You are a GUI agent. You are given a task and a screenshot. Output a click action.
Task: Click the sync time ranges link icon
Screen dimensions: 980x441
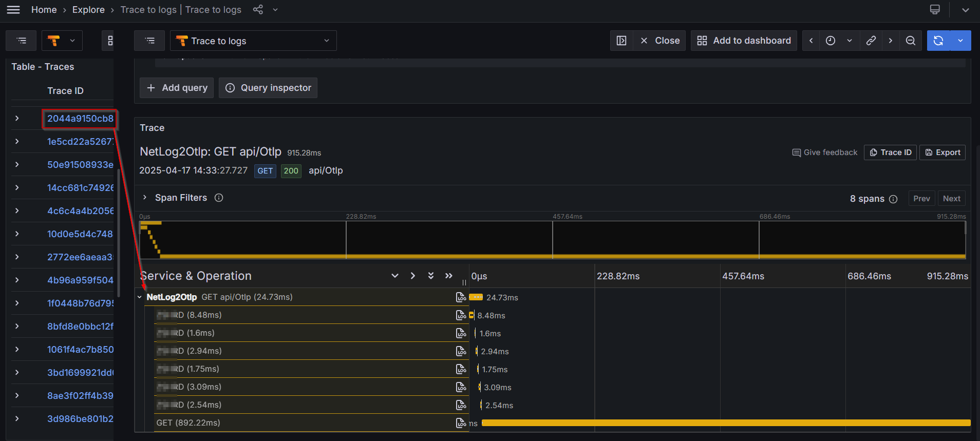pyautogui.click(x=871, y=41)
